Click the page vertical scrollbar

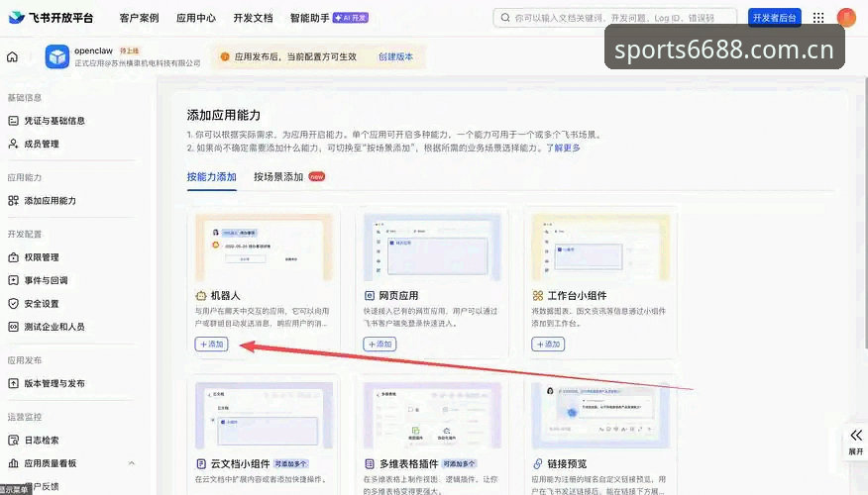pyautogui.click(x=865, y=213)
